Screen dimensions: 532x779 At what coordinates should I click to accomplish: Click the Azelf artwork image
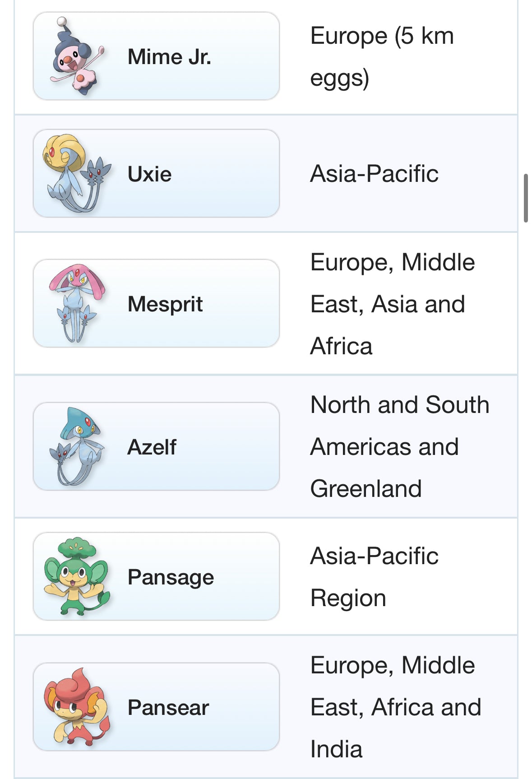click(x=77, y=446)
